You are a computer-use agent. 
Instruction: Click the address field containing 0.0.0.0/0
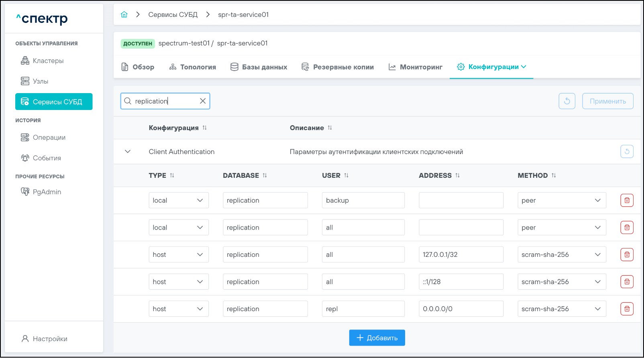(x=461, y=309)
